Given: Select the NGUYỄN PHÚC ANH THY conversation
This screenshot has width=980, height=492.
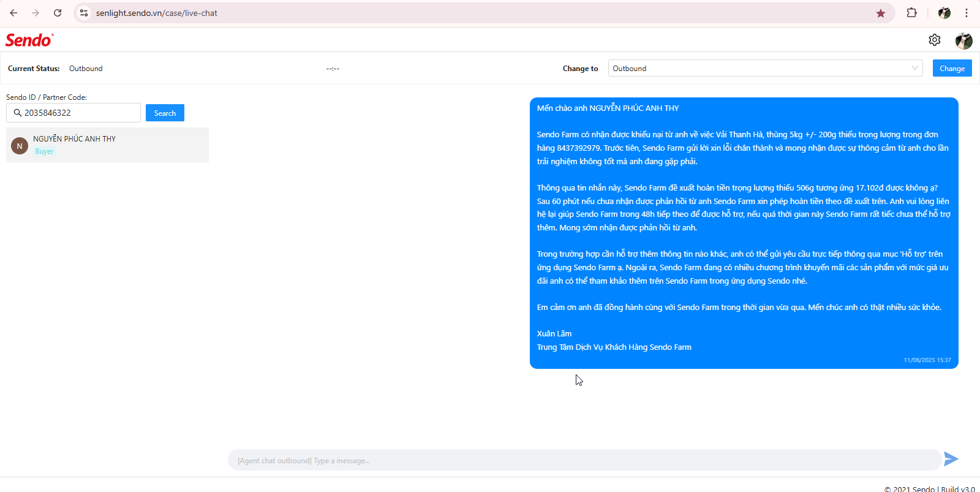Looking at the screenshot, I should point(107,145).
